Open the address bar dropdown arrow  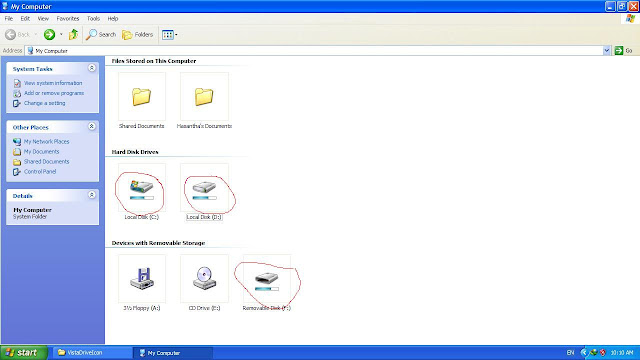(x=607, y=51)
